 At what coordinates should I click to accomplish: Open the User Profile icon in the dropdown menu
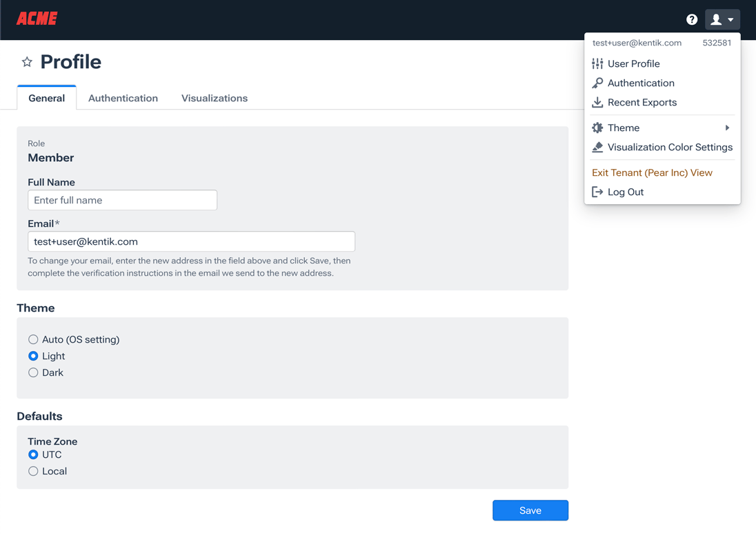point(596,63)
